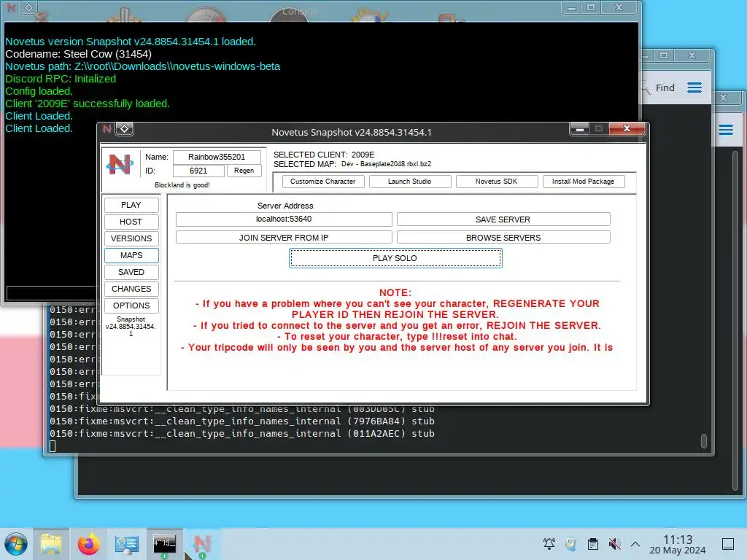
Task: Open the file manager from the taskbar
Action: coord(51,544)
